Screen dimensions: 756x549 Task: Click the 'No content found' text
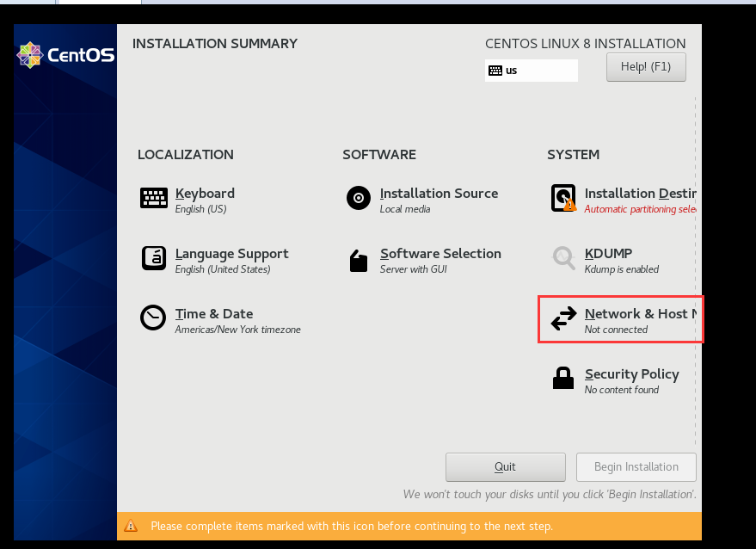click(622, 390)
